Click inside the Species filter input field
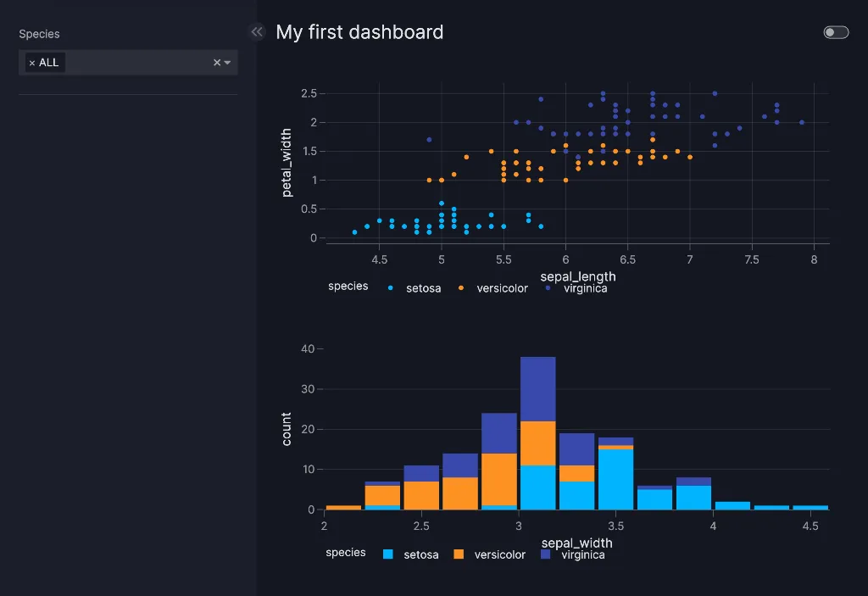This screenshot has width=868, height=596. click(136, 63)
